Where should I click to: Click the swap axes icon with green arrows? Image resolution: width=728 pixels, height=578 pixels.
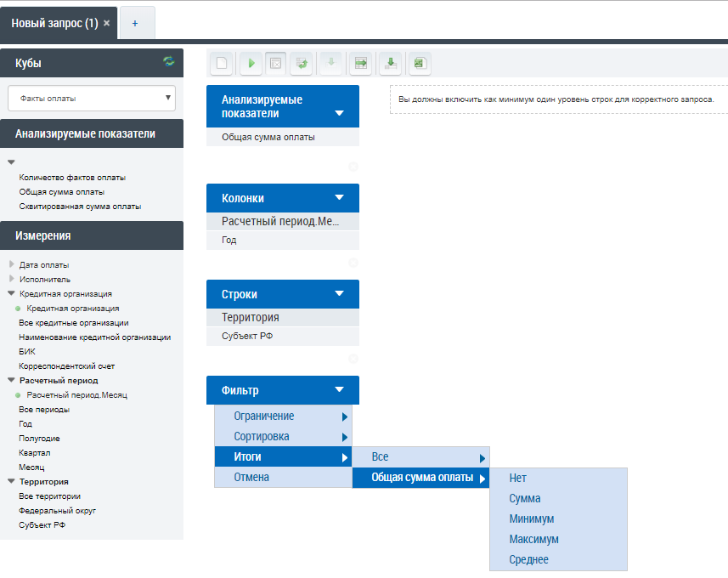point(302,63)
